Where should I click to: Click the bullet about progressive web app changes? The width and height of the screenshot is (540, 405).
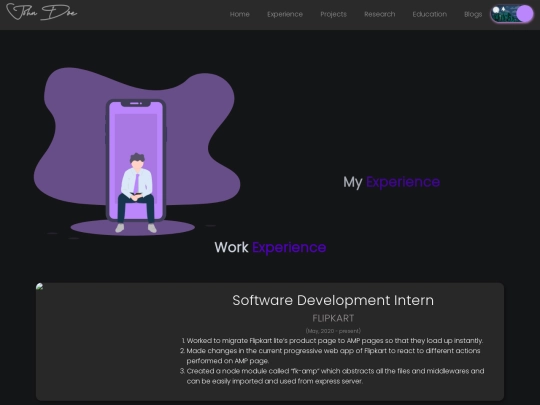tap(333, 356)
